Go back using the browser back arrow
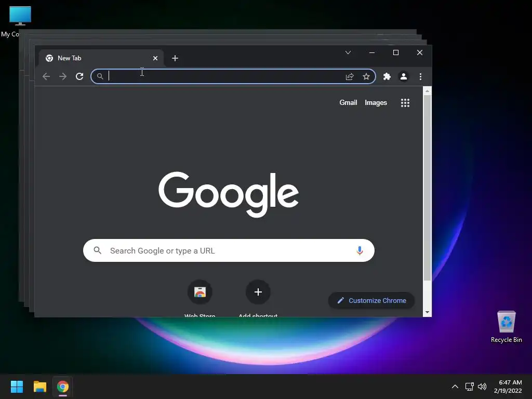Viewport: 532px width, 399px height. [x=46, y=76]
